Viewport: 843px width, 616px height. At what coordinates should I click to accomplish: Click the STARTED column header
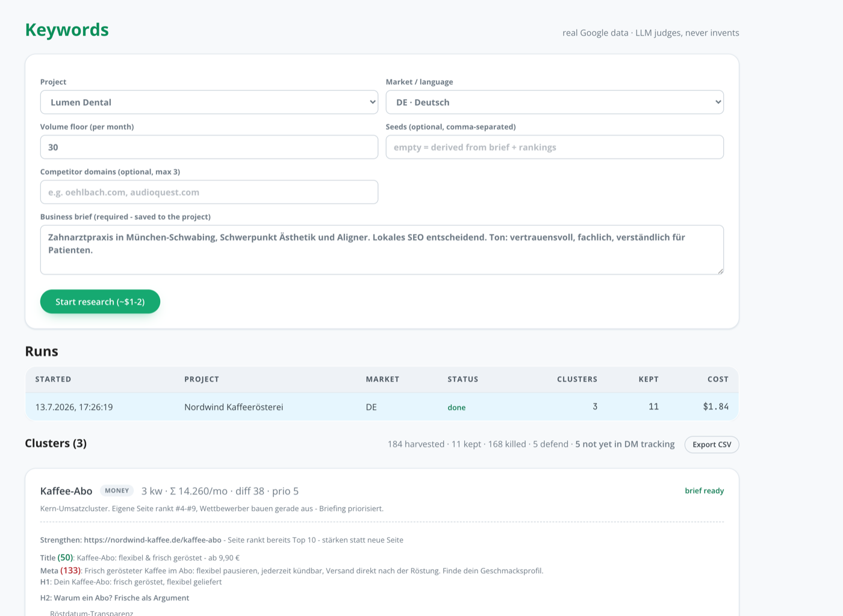pos(53,379)
